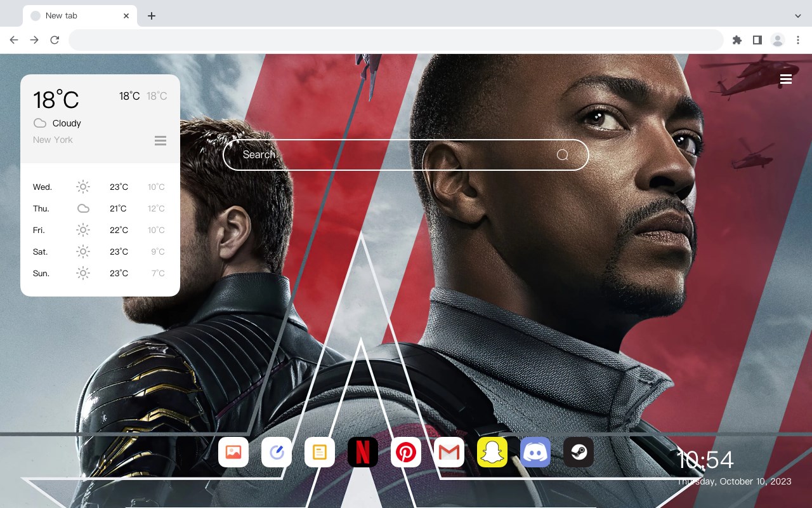The image size is (812, 508).
Task: Toggle the browser side panel
Action: [x=757, y=40]
